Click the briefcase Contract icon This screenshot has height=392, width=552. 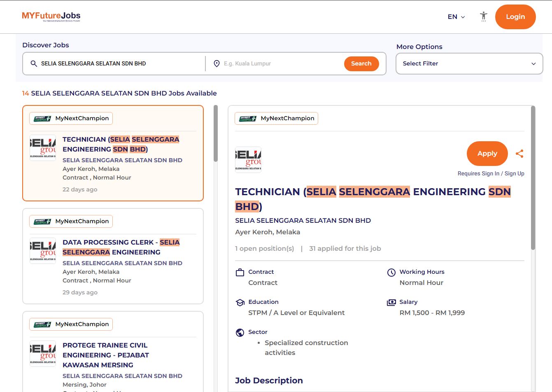240,272
